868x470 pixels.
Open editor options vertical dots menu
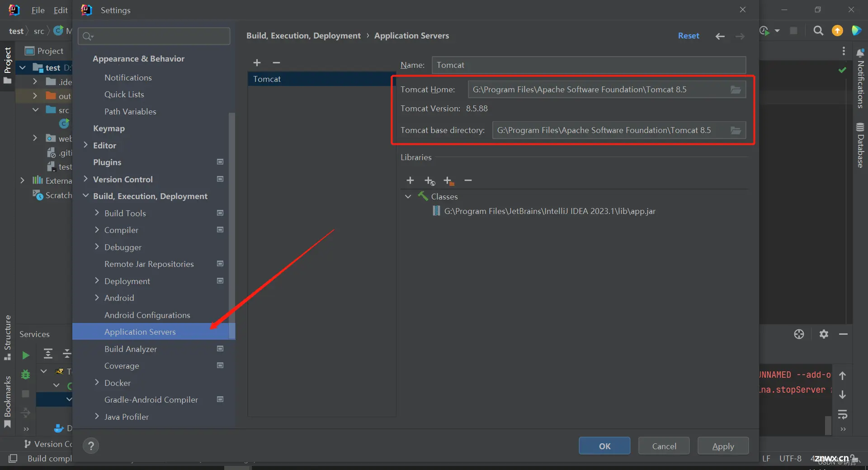point(844,51)
